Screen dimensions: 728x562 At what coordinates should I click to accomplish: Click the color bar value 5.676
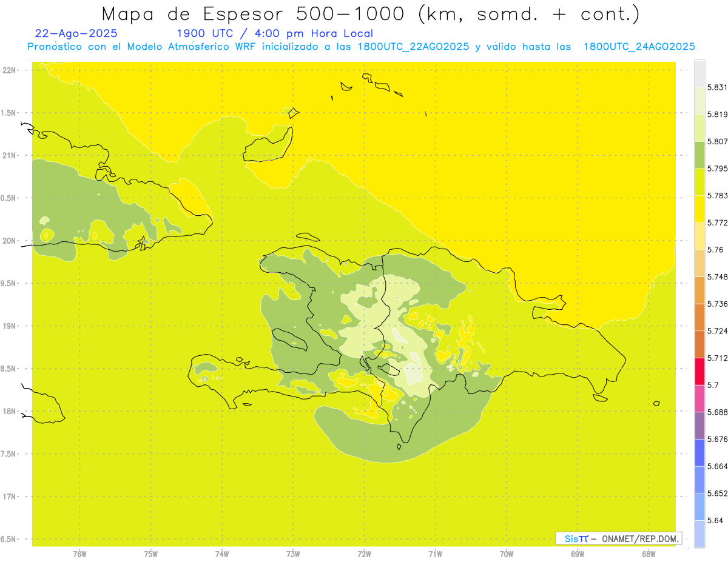[716, 439]
